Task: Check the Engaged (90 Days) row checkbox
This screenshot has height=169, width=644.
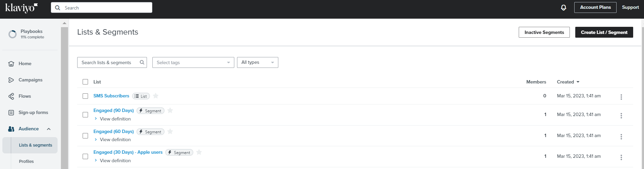Action: (x=85, y=115)
